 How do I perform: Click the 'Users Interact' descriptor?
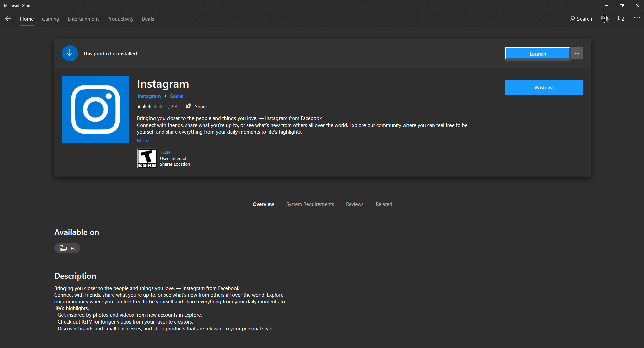click(x=173, y=159)
